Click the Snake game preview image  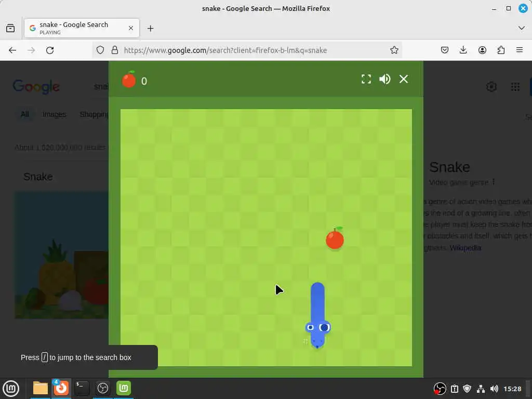62,255
